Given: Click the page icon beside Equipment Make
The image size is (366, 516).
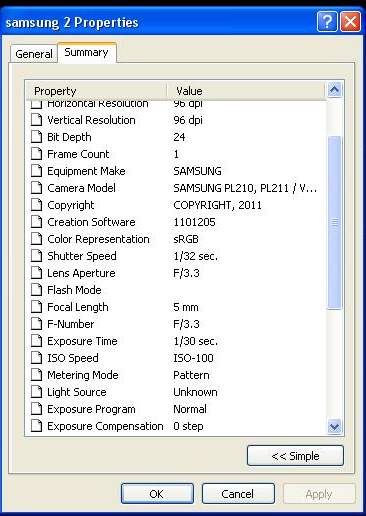Looking at the screenshot, I should (37, 171).
